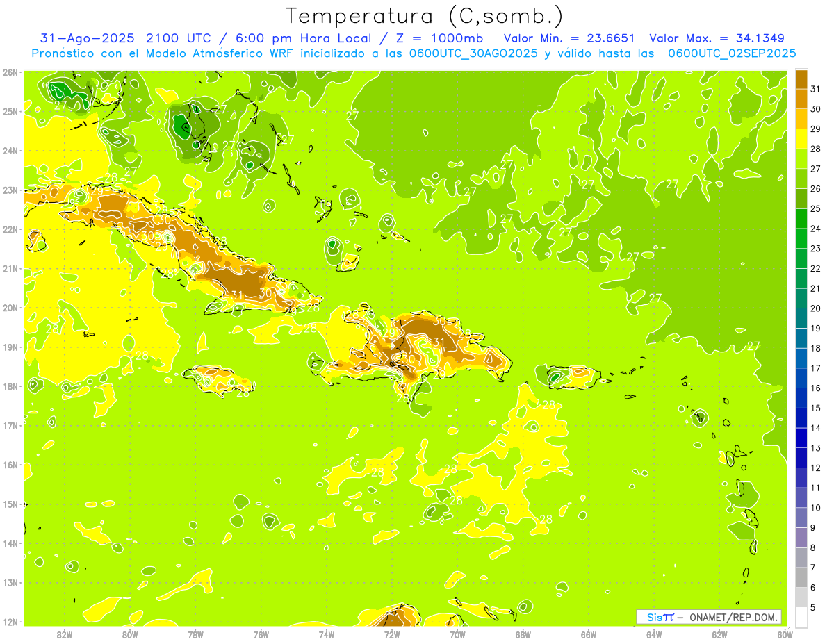Click the 23N latitude axis label

click(10, 190)
